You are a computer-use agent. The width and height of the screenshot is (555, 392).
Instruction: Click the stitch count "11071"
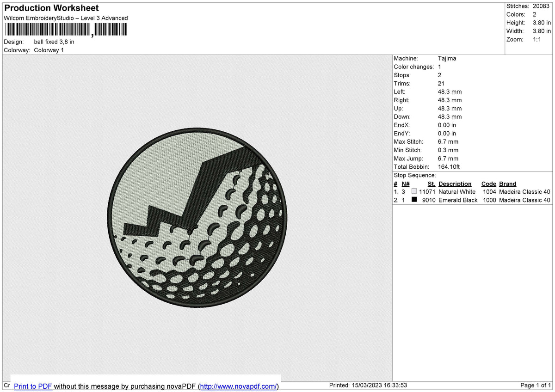click(428, 191)
